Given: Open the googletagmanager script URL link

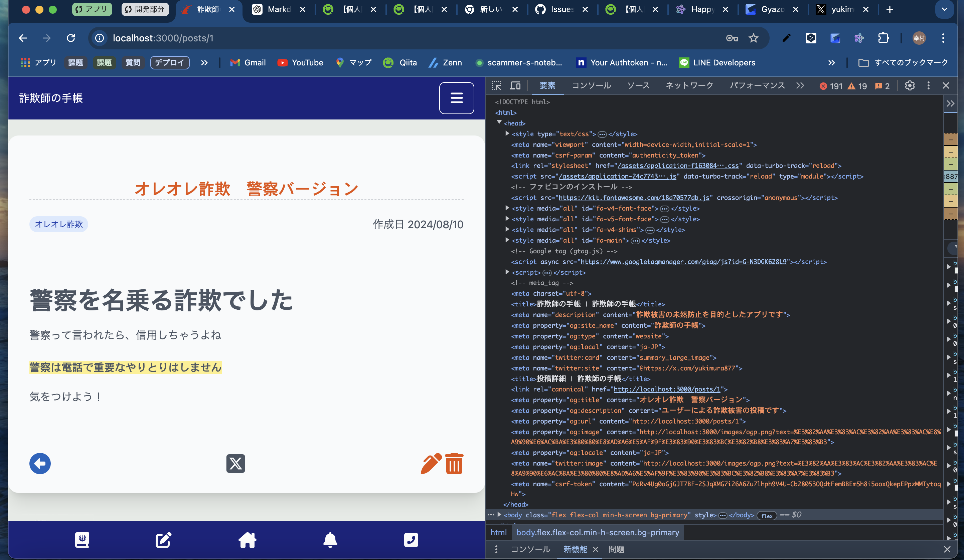Looking at the screenshot, I should (x=684, y=262).
